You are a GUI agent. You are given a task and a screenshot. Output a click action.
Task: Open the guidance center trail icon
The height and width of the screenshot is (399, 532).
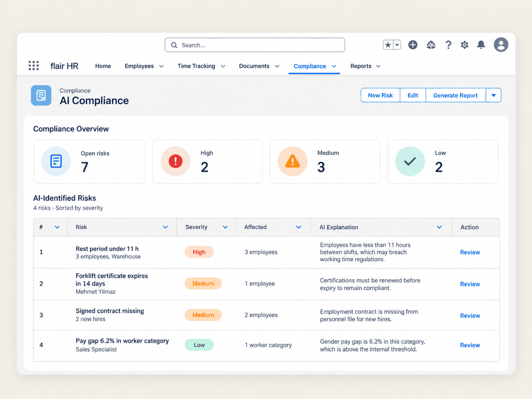[x=431, y=45]
